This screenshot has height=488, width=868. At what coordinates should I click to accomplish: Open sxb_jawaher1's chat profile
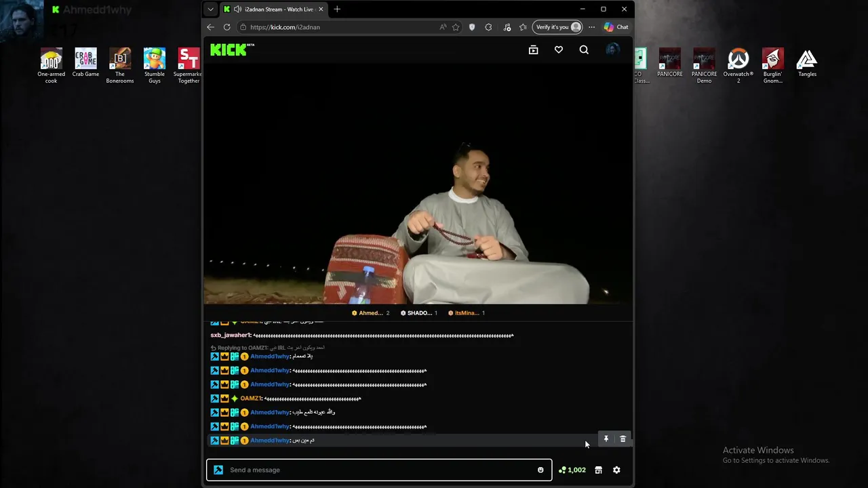231,335
